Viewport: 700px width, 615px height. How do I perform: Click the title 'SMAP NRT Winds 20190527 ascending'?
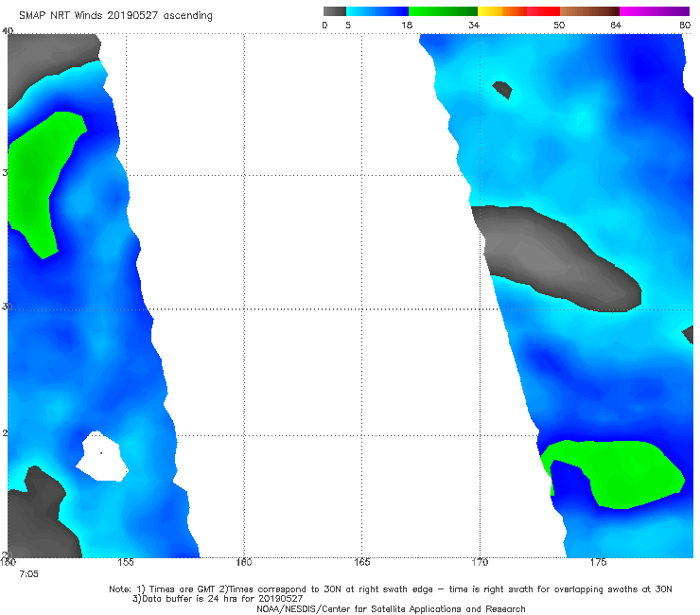click(115, 16)
